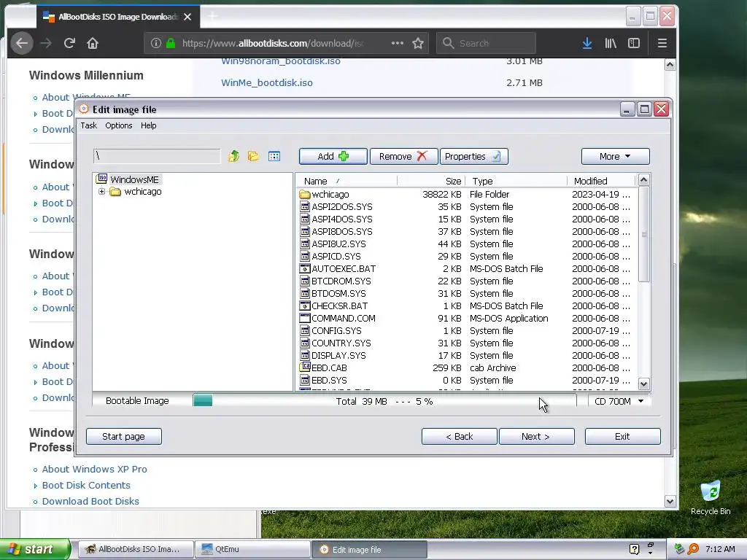This screenshot has height=560, width=747.
Task: Select the wchicago folder icon in list
Action: (x=305, y=194)
